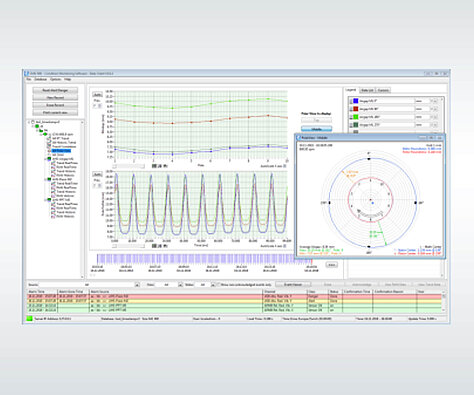474x395 pixels.
Task: Click the Auto button on lower chart
Action: pos(97,174)
